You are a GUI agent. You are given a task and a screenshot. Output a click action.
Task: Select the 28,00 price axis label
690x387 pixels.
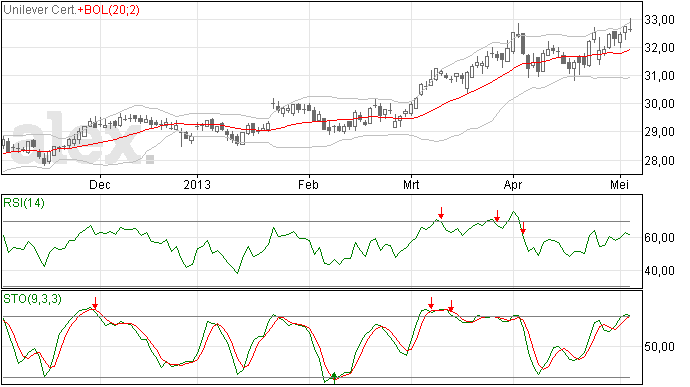[659, 161]
